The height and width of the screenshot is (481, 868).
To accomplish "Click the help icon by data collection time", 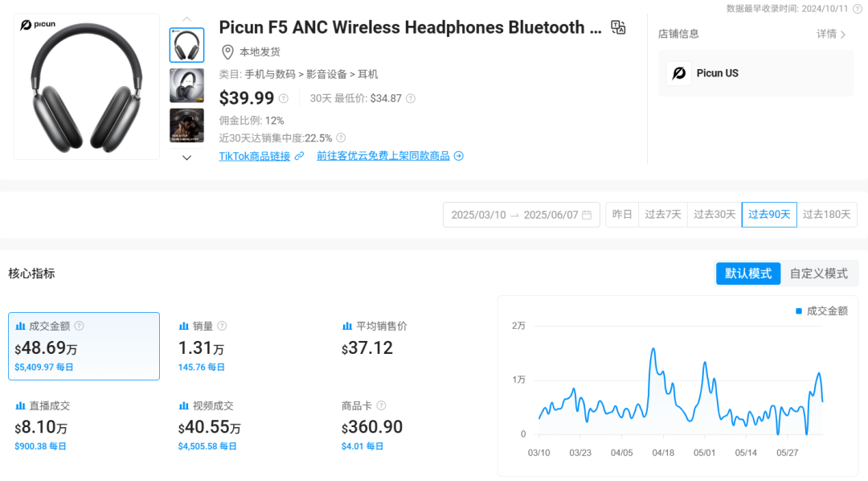I will [x=857, y=8].
